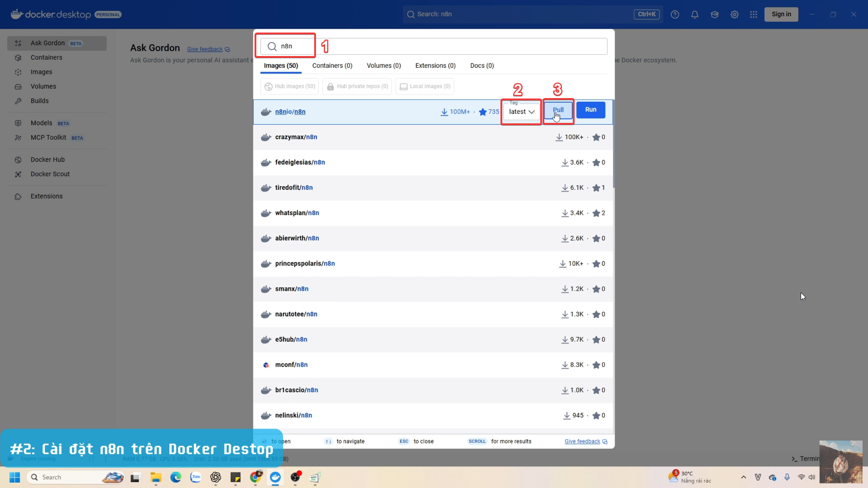This screenshot has width=868, height=488.
Task: Select fedeiglesias/n8n result
Action: point(433,162)
